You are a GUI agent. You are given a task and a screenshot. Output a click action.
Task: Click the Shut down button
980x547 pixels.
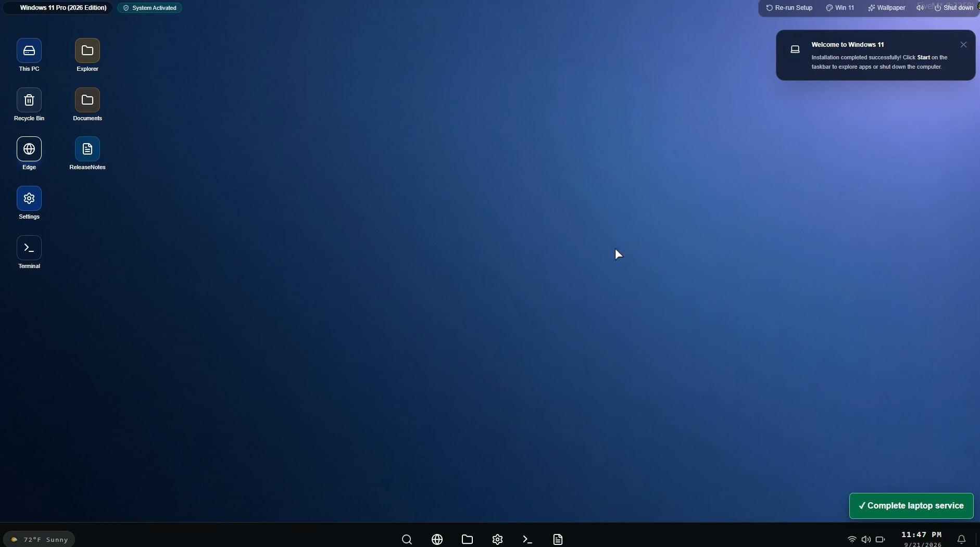click(954, 8)
